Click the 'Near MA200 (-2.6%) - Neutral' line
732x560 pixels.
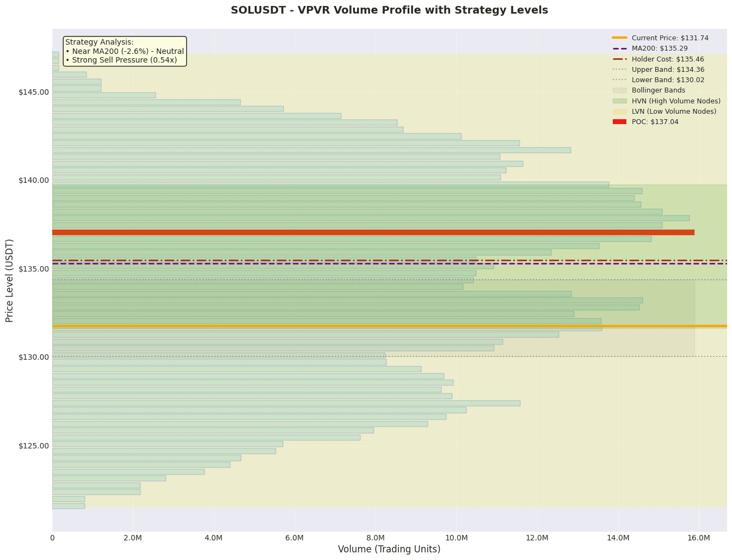(125, 51)
